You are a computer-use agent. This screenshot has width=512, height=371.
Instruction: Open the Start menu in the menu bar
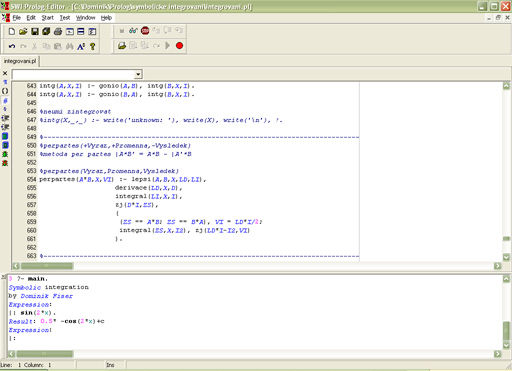click(x=47, y=18)
